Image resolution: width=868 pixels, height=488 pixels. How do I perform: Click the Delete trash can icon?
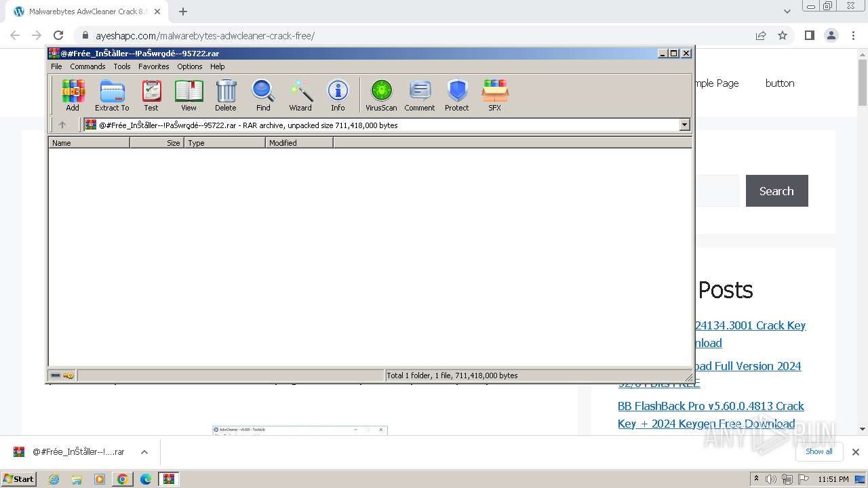pyautogui.click(x=226, y=95)
